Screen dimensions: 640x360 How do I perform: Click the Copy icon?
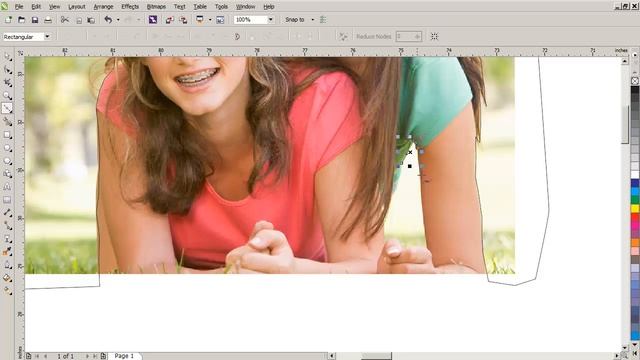point(78,20)
